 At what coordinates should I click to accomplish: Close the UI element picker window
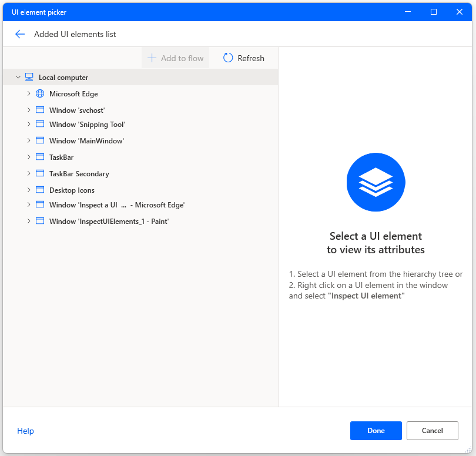point(460,12)
